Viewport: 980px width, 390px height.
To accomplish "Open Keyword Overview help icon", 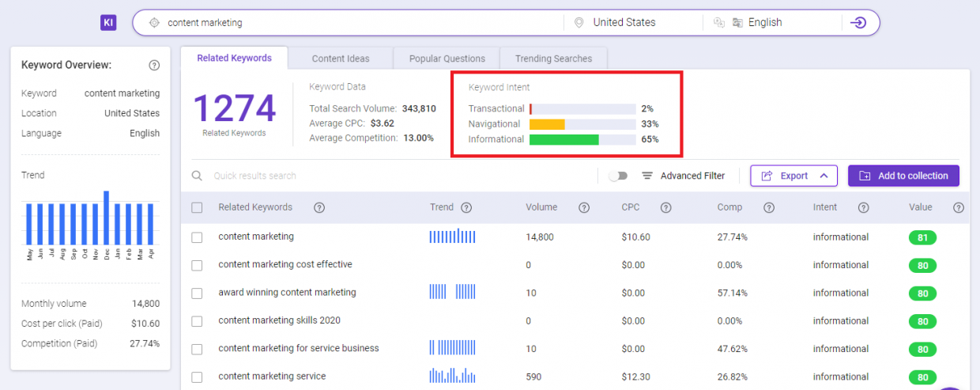I will pos(154,66).
